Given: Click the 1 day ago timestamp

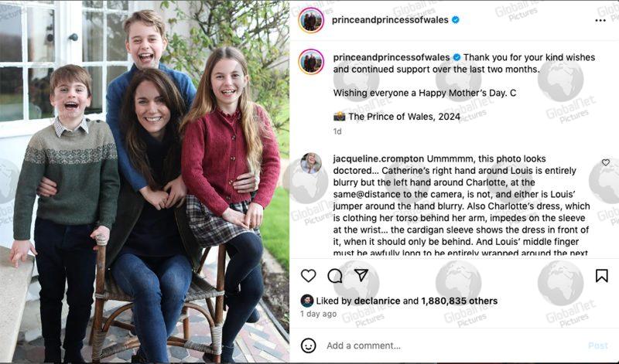Looking at the screenshot, I should point(318,314).
